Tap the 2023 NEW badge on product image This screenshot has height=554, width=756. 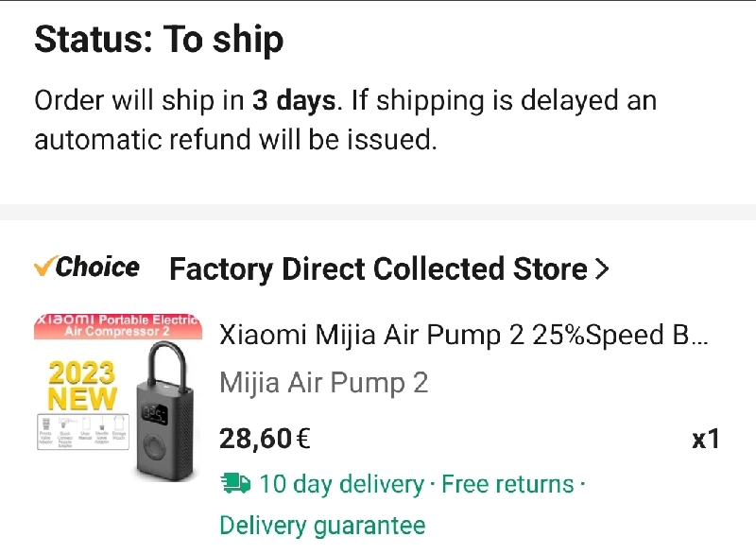click(x=82, y=385)
